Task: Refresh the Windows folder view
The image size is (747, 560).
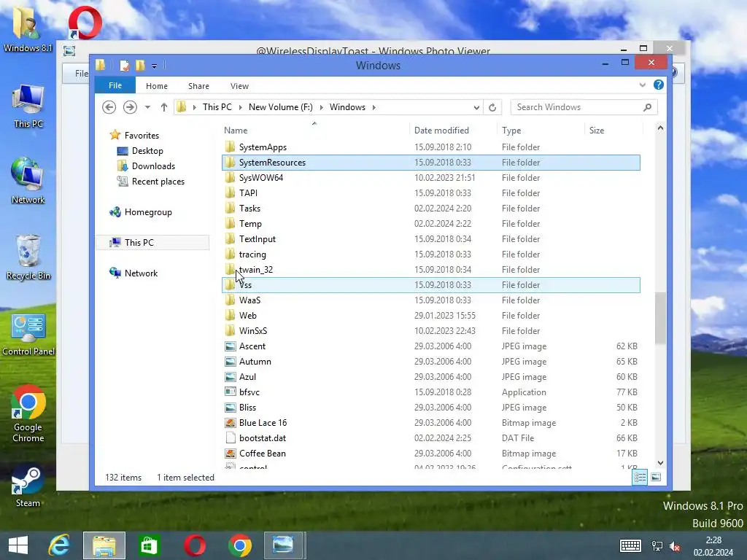Action: click(492, 107)
